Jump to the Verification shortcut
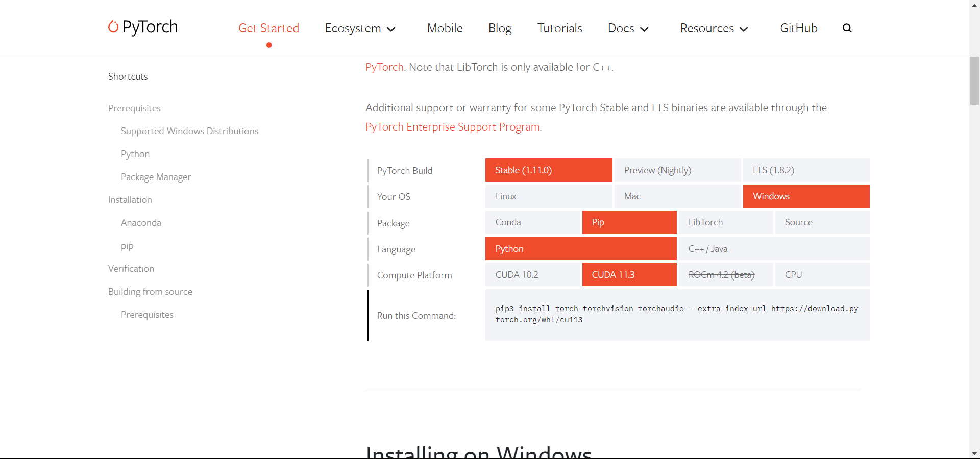The height and width of the screenshot is (459, 980). point(131,269)
